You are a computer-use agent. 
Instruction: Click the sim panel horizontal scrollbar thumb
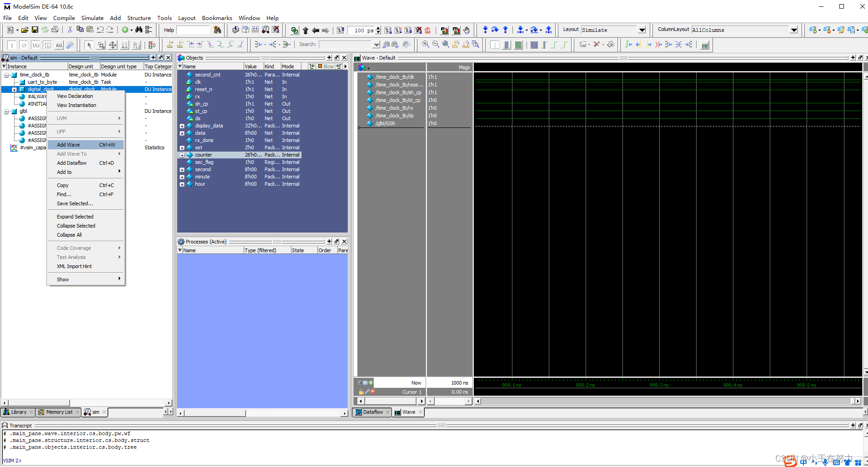point(38,403)
